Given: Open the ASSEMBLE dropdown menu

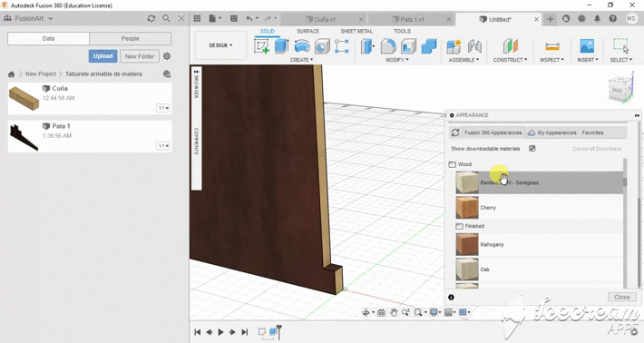Looking at the screenshot, I should [463, 60].
